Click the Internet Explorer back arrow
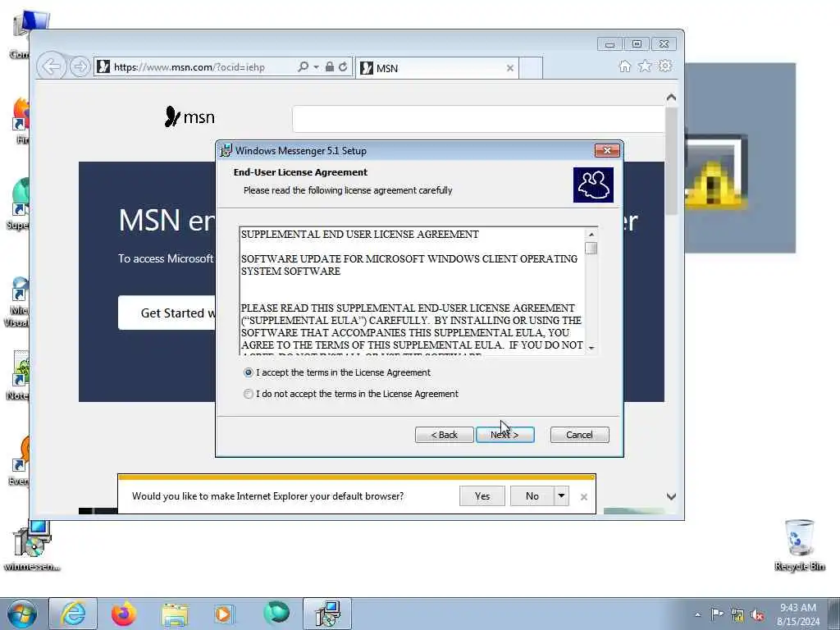This screenshot has height=630, width=840. (52, 67)
